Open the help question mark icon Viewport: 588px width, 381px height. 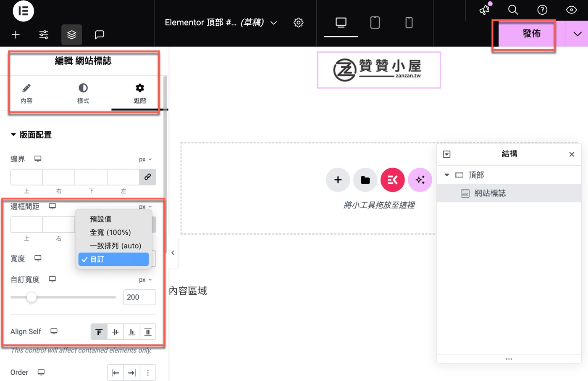click(x=543, y=10)
